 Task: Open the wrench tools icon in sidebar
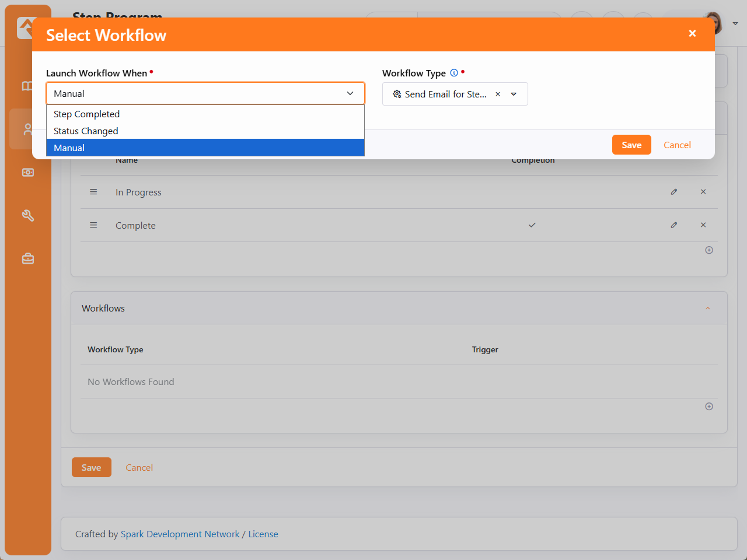[28, 216]
